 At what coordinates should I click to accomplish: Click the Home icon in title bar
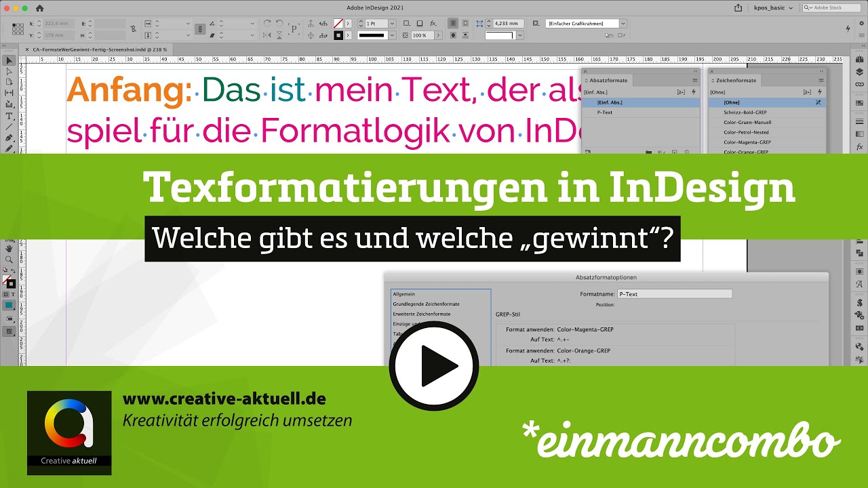pyautogui.click(x=39, y=8)
